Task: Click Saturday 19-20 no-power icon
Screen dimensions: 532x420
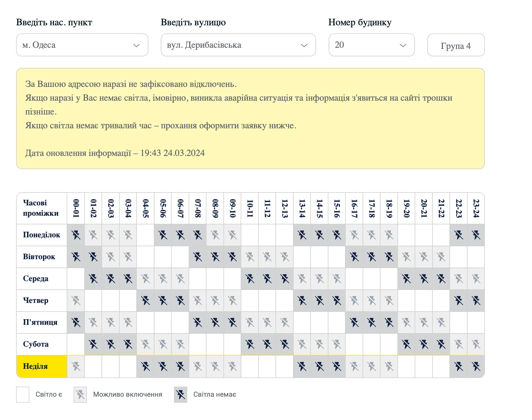Action: point(406,344)
